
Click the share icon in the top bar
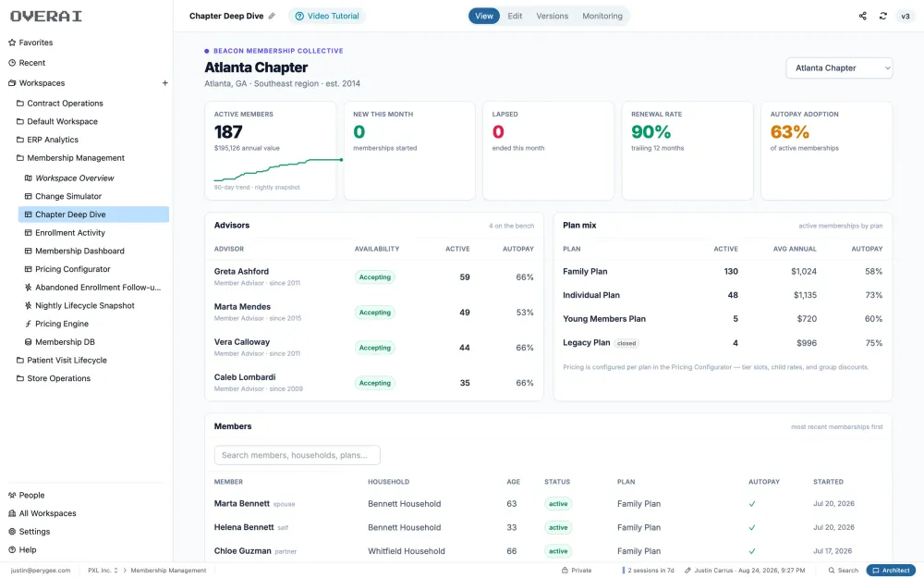coord(863,16)
